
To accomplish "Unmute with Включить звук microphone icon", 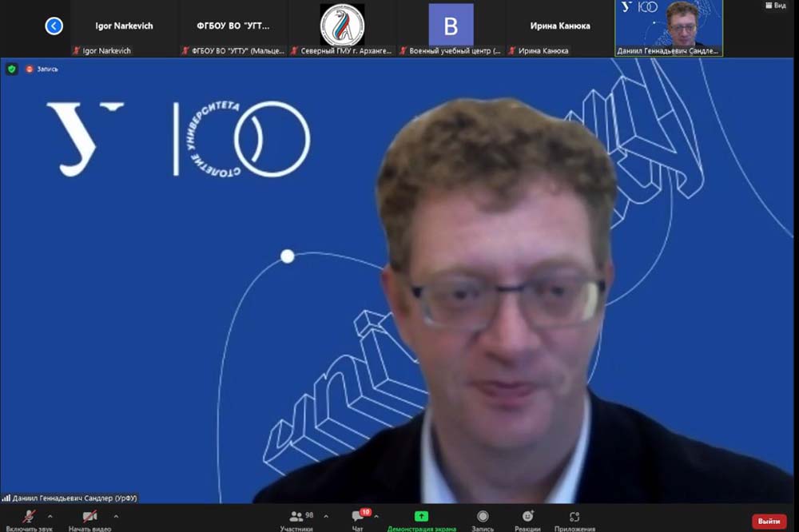I will pyautogui.click(x=29, y=516).
